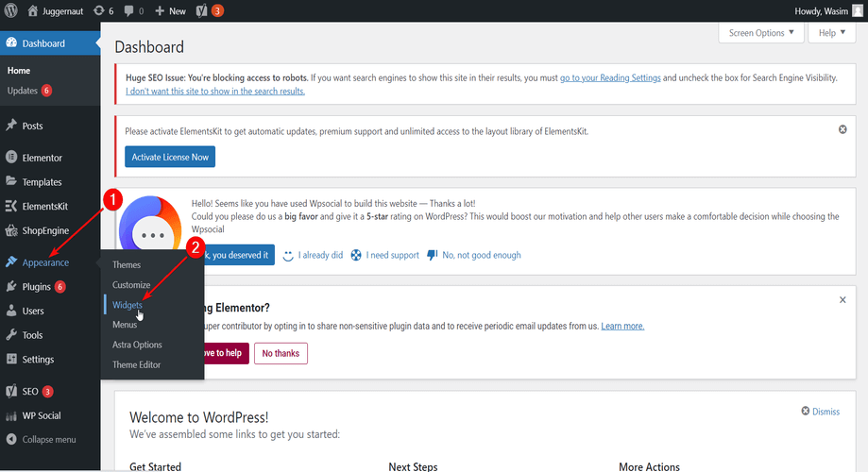
Task: Open the Settings menu label
Action: [x=38, y=359]
